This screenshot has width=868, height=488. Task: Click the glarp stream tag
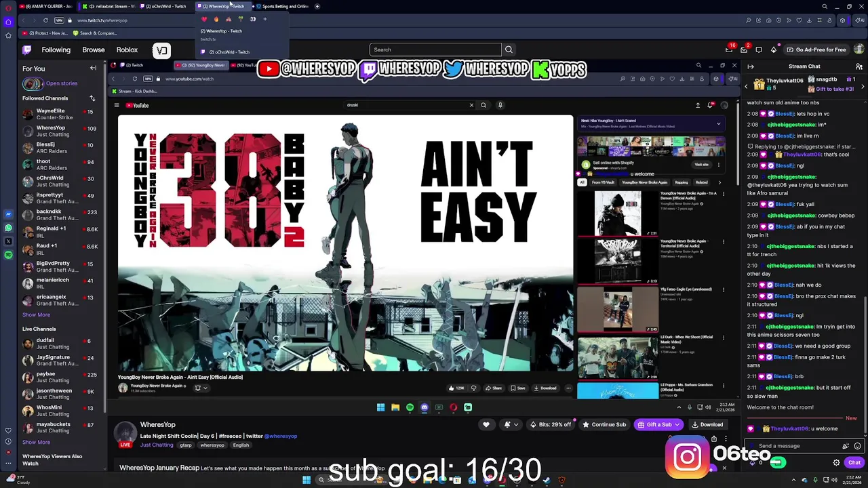coord(186,445)
